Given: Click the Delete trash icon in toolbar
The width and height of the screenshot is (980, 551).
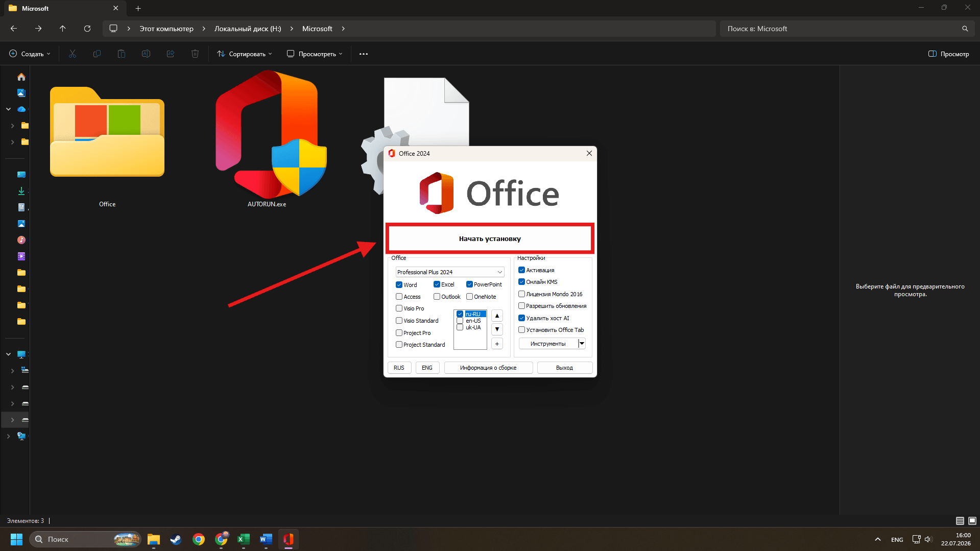Looking at the screenshot, I should [195, 54].
